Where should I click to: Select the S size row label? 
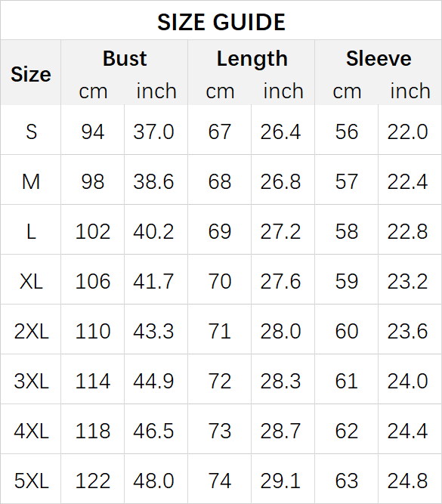tap(31, 131)
